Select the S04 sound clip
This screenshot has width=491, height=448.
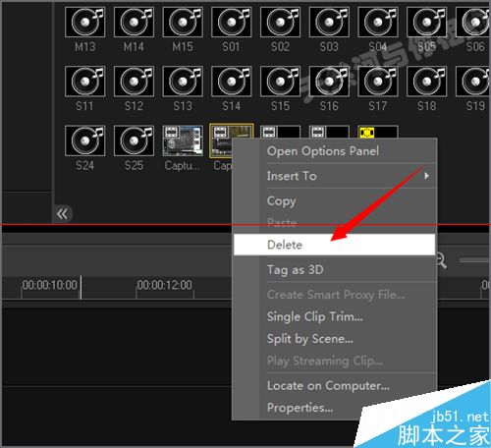[378, 22]
